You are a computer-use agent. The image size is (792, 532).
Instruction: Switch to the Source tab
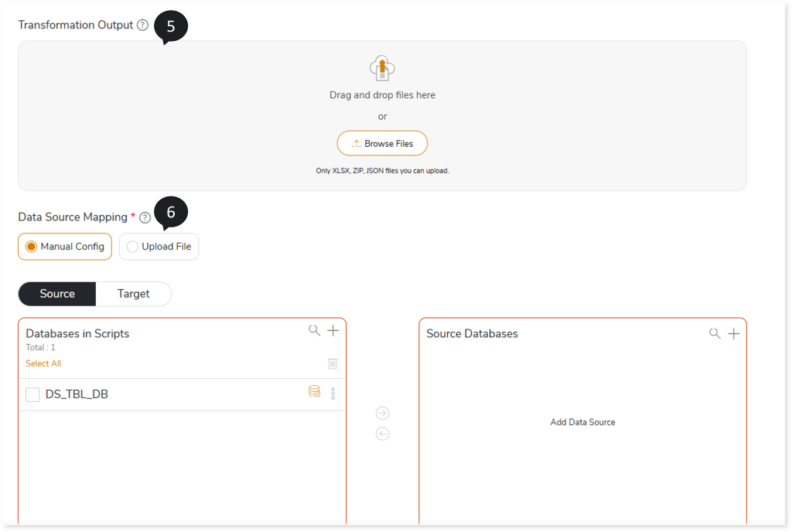pyautogui.click(x=57, y=294)
